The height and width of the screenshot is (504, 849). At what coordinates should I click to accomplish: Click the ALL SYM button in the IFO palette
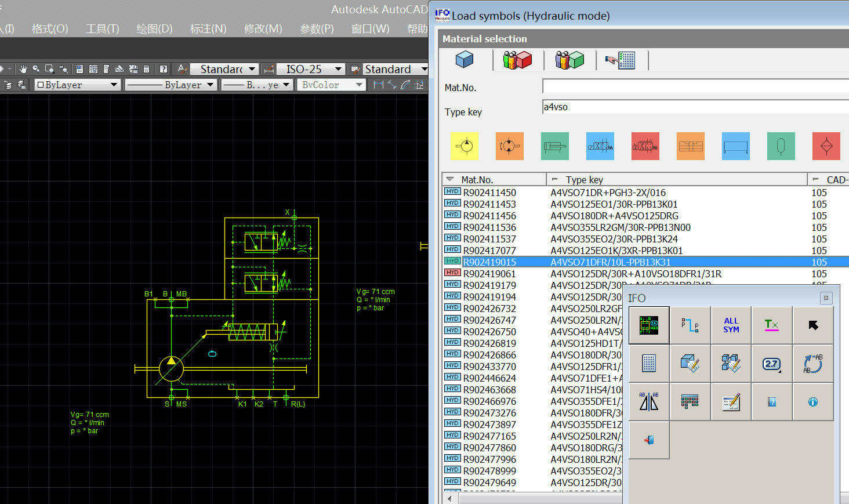point(731,325)
